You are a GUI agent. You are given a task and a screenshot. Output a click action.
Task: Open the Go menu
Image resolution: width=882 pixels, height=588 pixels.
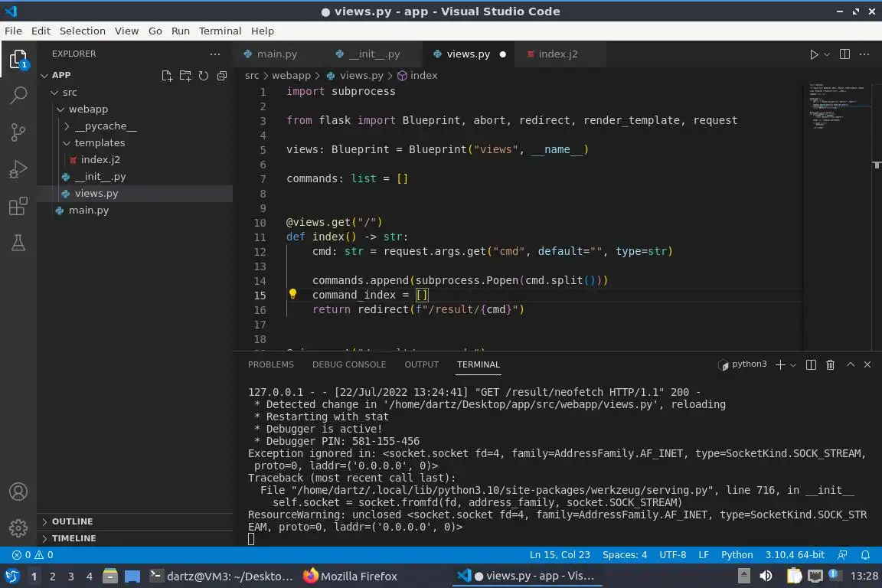pos(155,31)
